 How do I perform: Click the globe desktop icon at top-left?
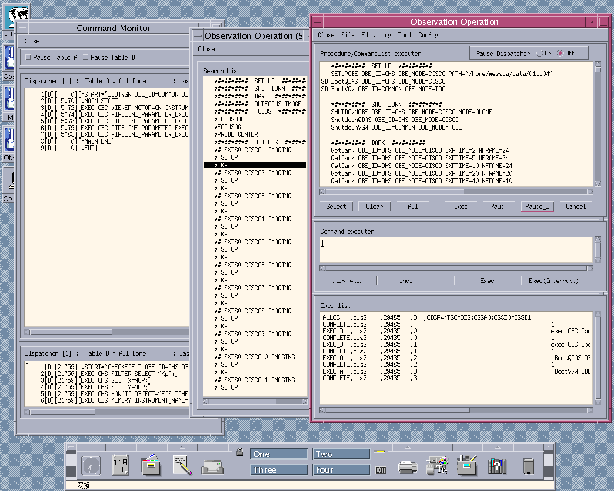(x=17, y=16)
